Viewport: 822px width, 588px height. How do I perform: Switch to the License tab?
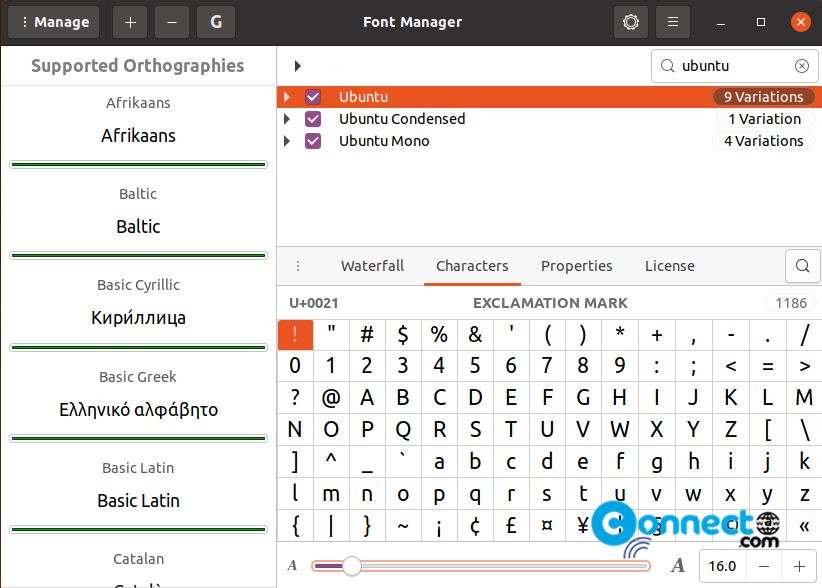click(x=669, y=266)
